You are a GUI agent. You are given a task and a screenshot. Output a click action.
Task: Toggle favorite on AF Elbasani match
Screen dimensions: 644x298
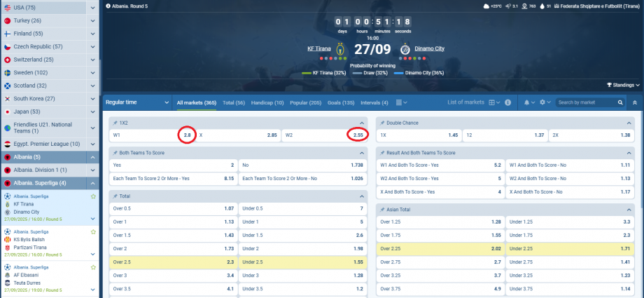point(92,266)
